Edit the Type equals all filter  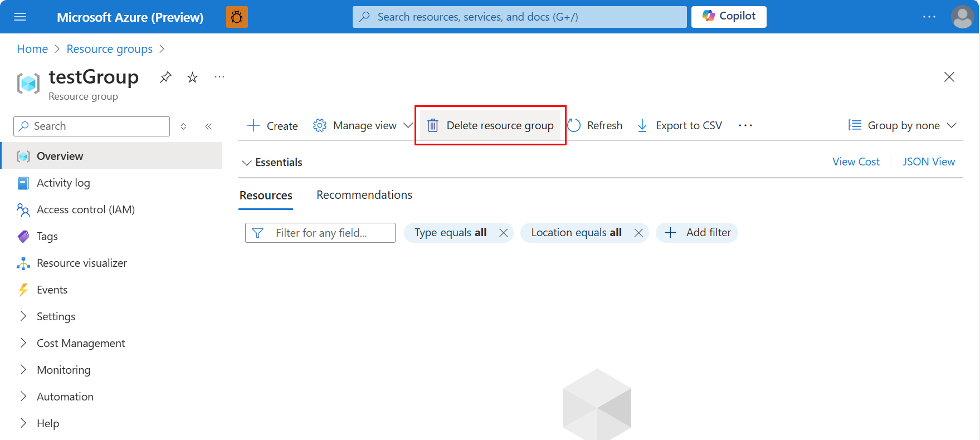point(450,233)
